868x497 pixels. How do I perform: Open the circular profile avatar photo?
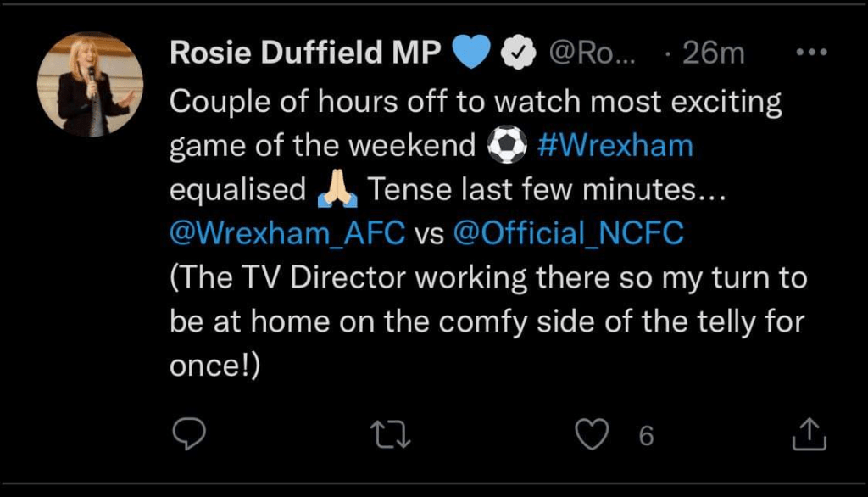tap(91, 85)
